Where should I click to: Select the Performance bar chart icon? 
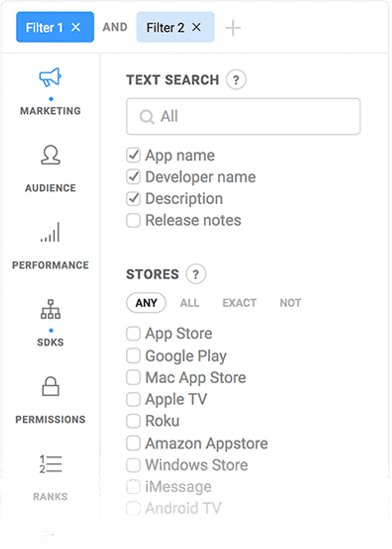[50, 232]
